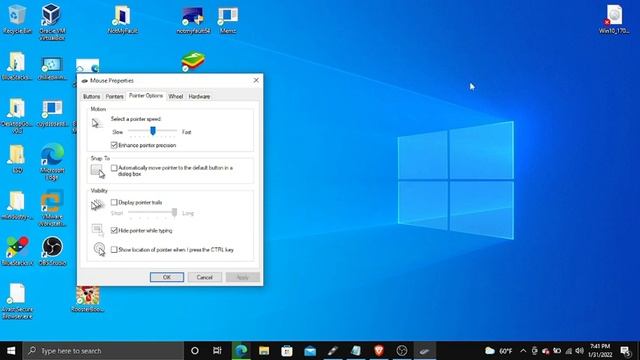Open the weather widget showing 60°F
The width and height of the screenshot is (640, 360).
[498, 351]
